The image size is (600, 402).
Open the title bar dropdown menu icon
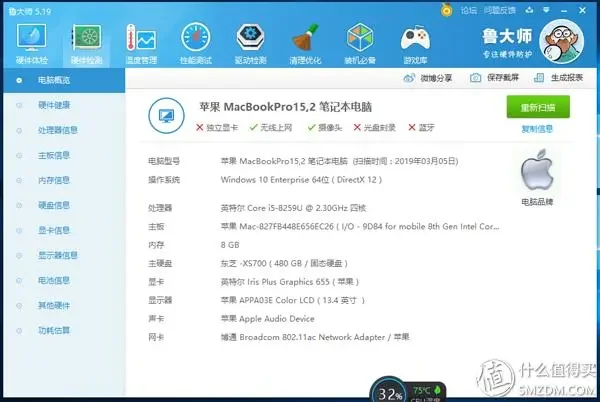[546, 10]
